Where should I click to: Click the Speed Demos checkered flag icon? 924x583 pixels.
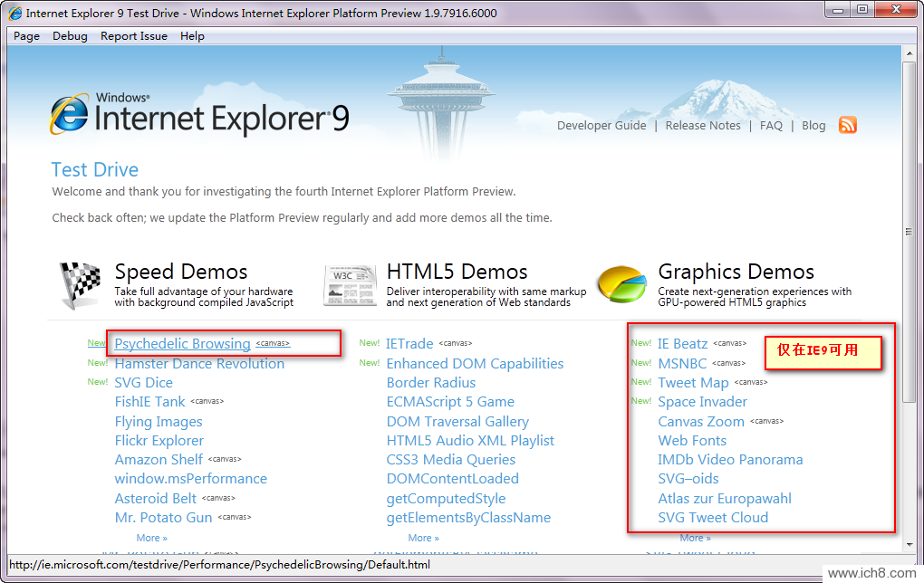[x=80, y=285]
